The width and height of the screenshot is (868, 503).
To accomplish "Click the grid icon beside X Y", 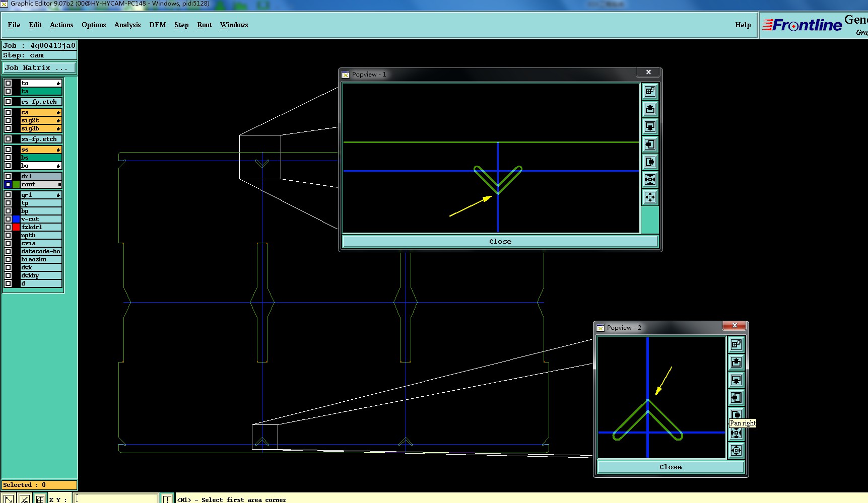I will click(x=40, y=498).
